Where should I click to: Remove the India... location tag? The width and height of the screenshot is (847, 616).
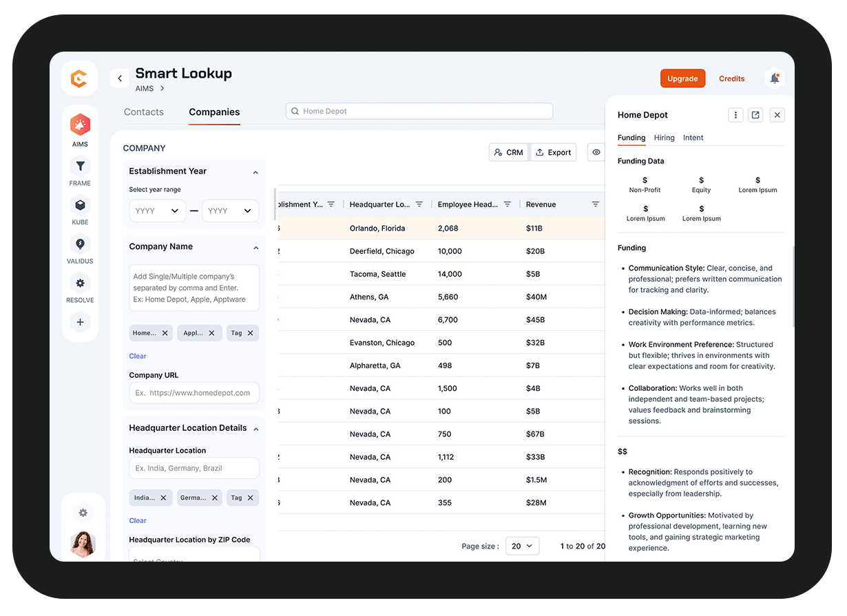163,498
